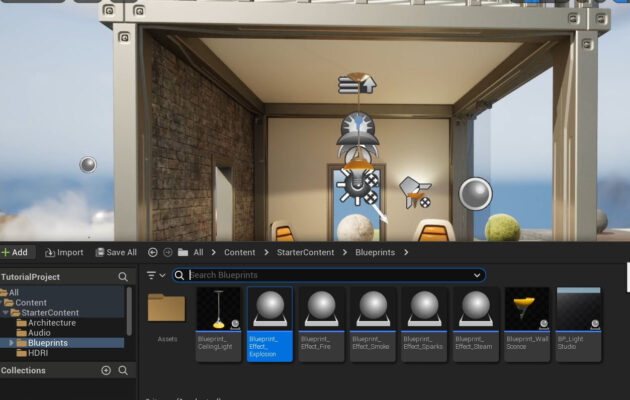Select the Blueprint_CeilingLight asset thumbnail
The height and width of the screenshot is (400, 630).
coord(218,310)
